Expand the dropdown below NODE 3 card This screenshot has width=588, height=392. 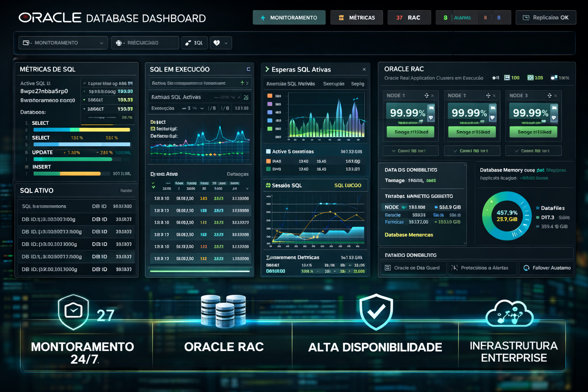tap(533, 151)
